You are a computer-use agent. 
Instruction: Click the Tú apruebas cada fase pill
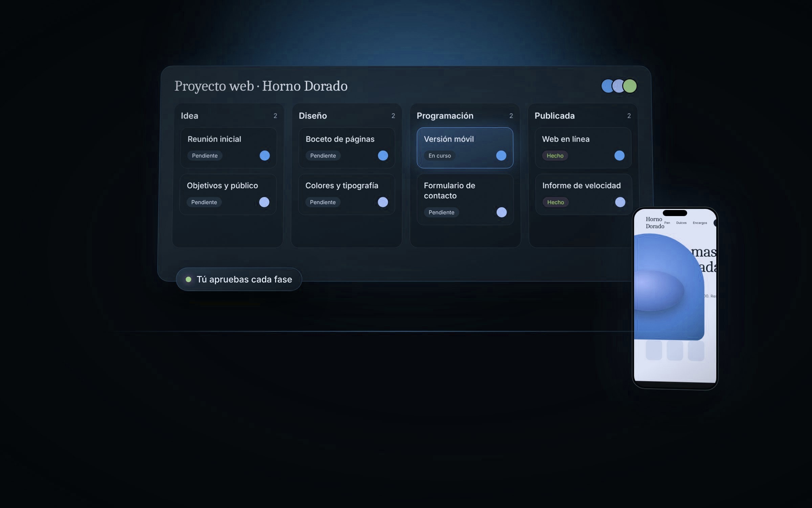click(239, 279)
